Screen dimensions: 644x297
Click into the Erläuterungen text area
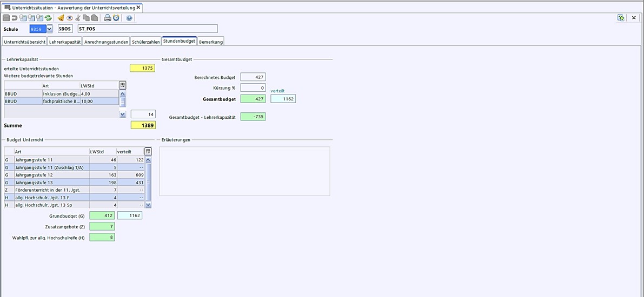click(244, 171)
